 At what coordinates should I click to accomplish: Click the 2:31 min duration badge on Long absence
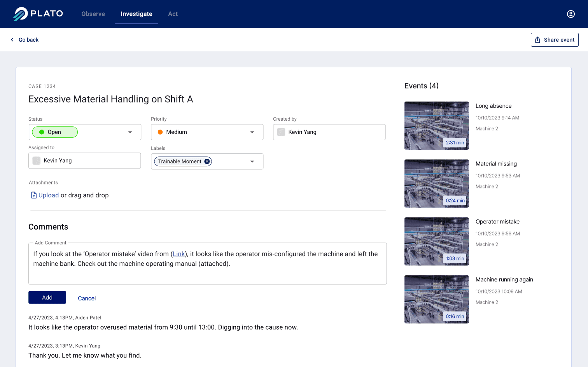point(454,142)
